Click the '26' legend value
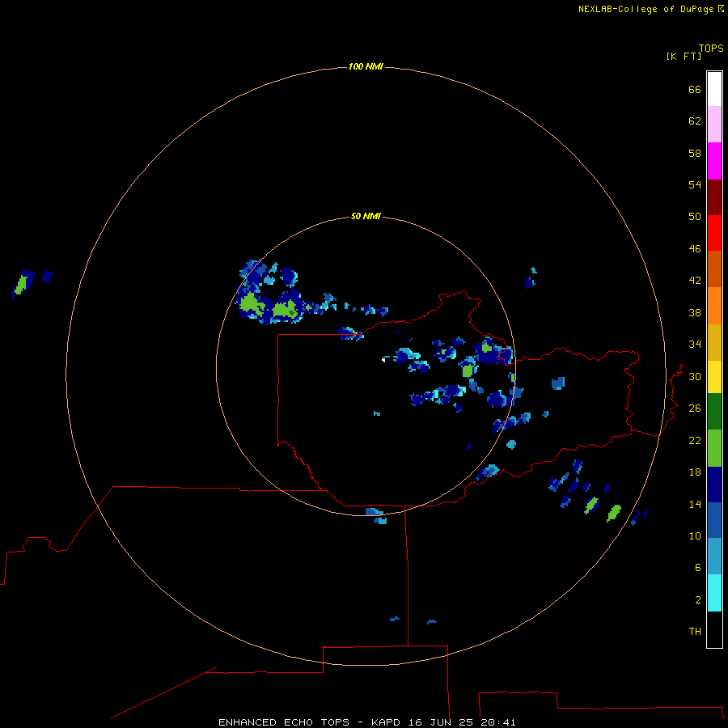The height and width of the screenshot is (728, 728). click(x=695, y=408)
